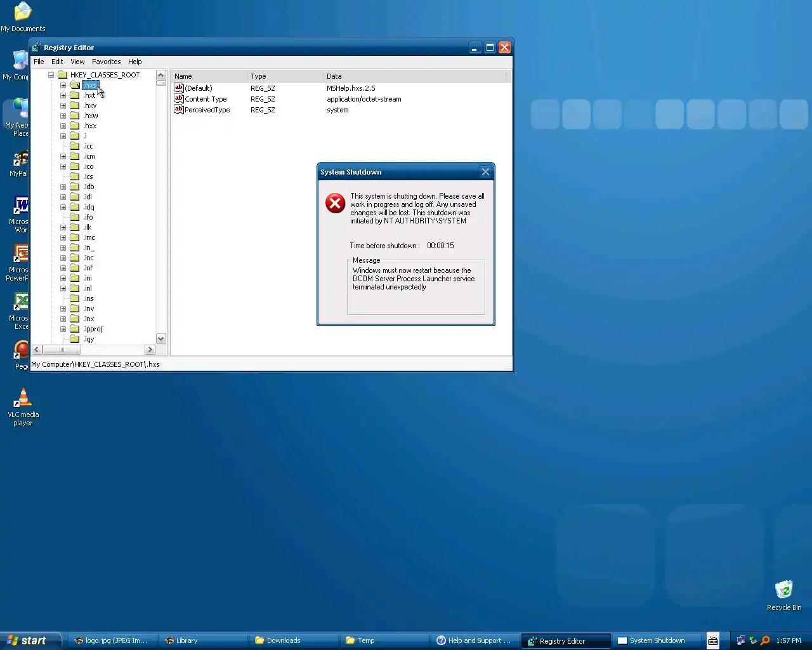Select the .hxx key in tree
The width and height of the screenshot is (812, 650).
90,126
